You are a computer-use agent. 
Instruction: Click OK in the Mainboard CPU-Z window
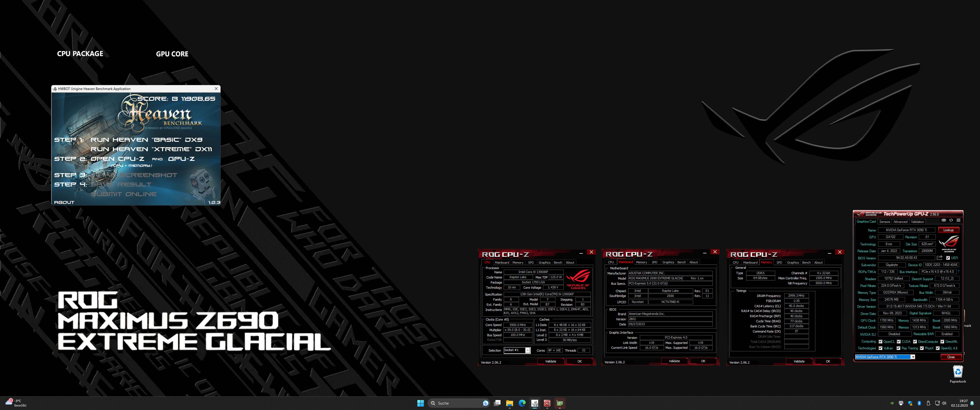point(703,361)
